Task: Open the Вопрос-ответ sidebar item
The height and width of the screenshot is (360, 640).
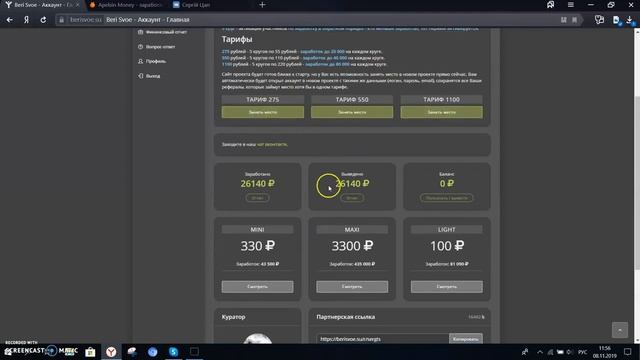Action: pos(157,47)
